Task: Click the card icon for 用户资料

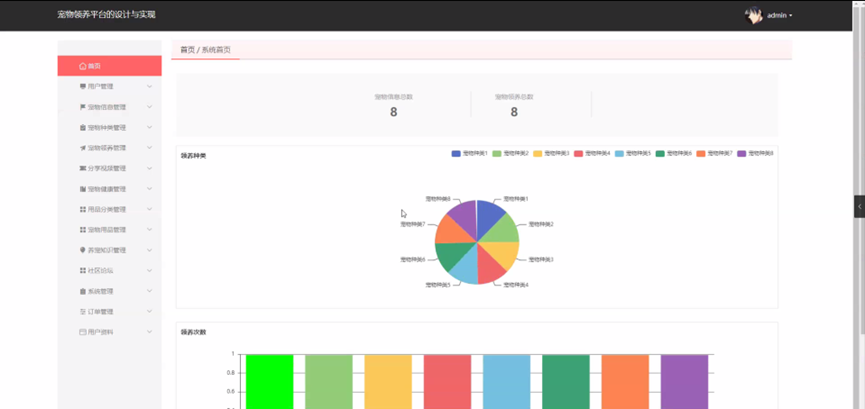Action: click(x=83, y=332)
